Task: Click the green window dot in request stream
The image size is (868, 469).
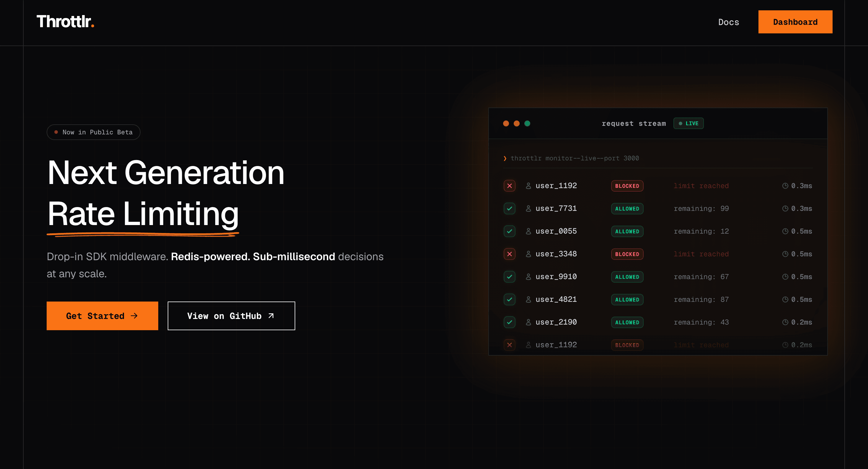Action: [x=527, y=123]
